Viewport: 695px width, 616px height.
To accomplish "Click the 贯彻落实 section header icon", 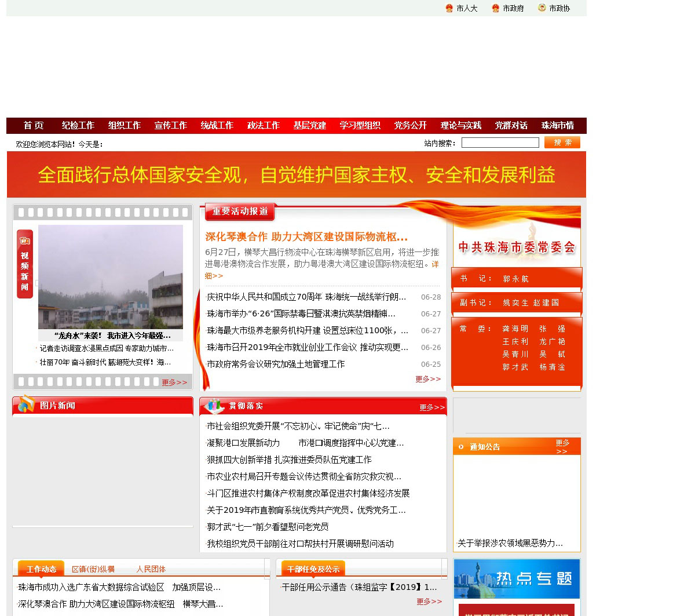I will 214,406.
